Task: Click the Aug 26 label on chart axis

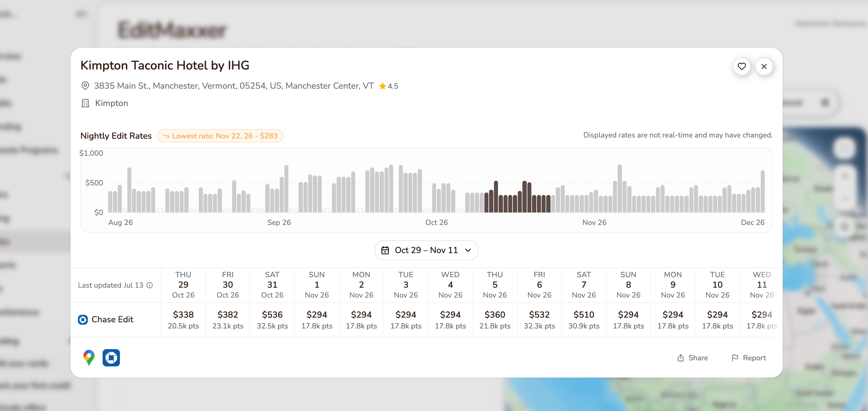Action: click(x=120, y=222)
